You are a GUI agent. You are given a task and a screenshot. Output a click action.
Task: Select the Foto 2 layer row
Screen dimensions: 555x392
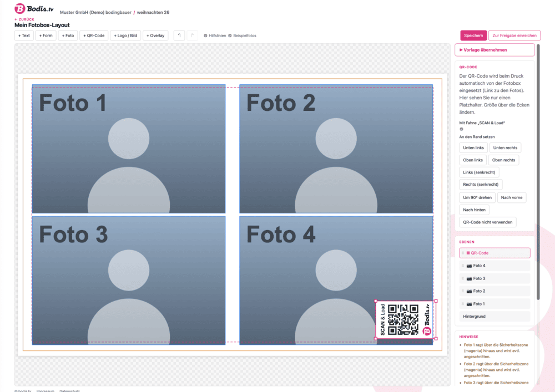(x=495, y=291)
